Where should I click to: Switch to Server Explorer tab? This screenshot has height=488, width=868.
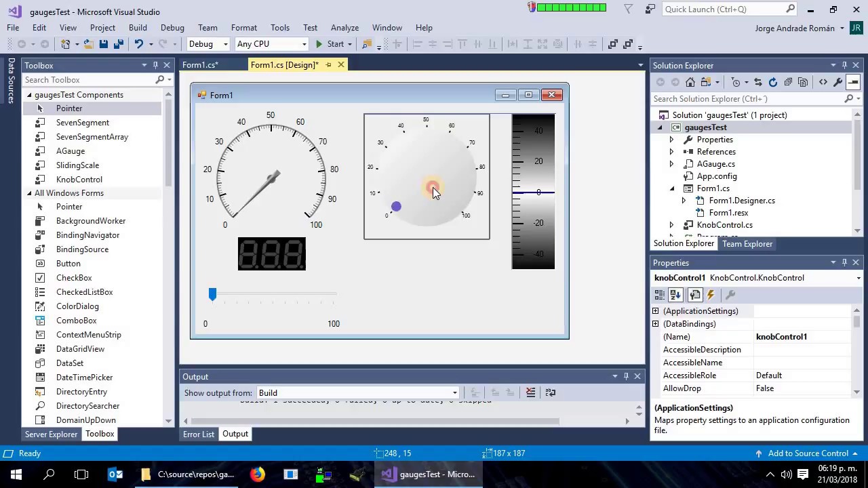(x=51, y=434)
